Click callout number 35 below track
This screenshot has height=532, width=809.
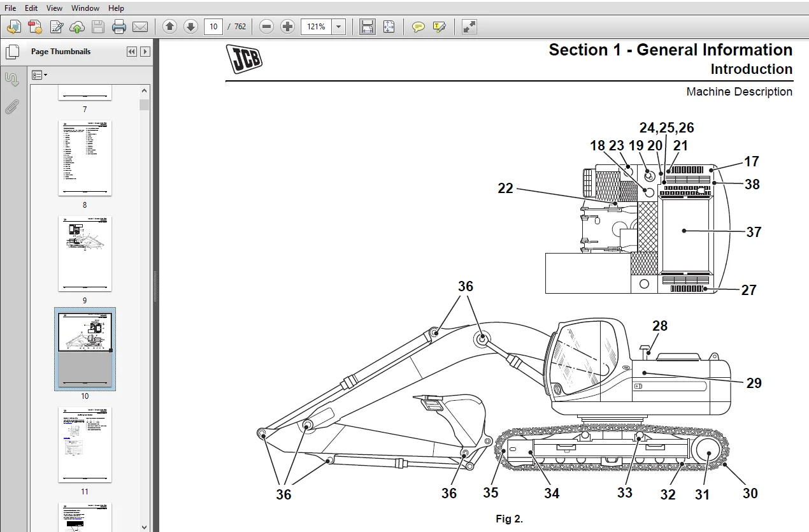(490, 492)
